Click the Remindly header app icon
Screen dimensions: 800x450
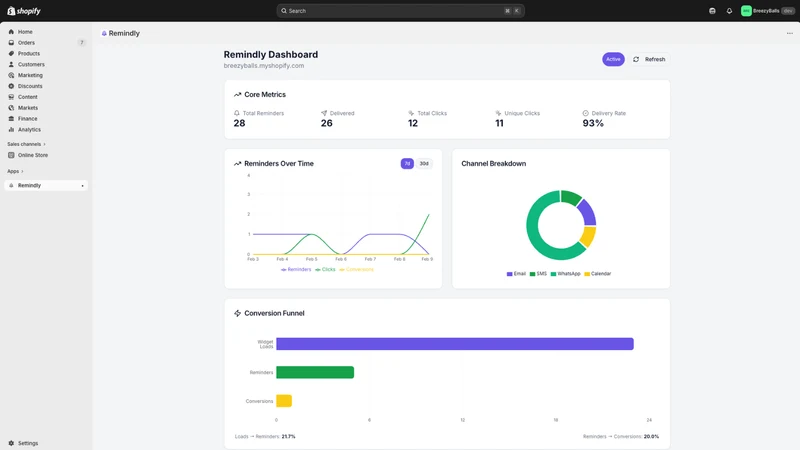(x=104, y=33)
